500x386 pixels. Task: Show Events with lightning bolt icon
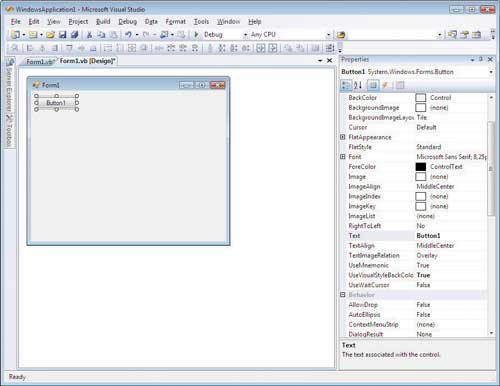[385, 86]
